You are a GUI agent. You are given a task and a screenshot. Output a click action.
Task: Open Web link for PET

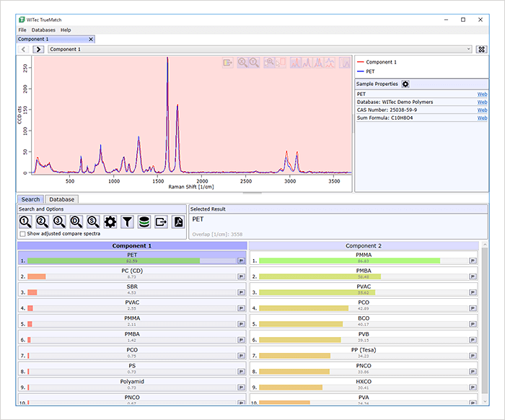click(x=482, y=94)
